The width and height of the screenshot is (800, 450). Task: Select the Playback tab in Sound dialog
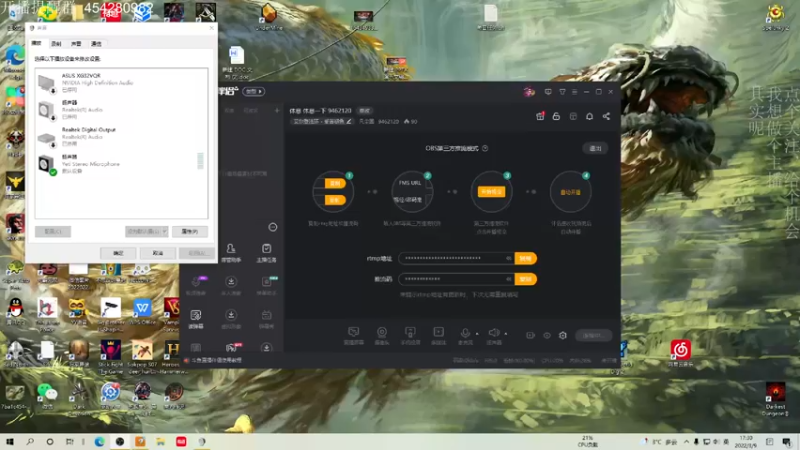click(x=36, y=43)
